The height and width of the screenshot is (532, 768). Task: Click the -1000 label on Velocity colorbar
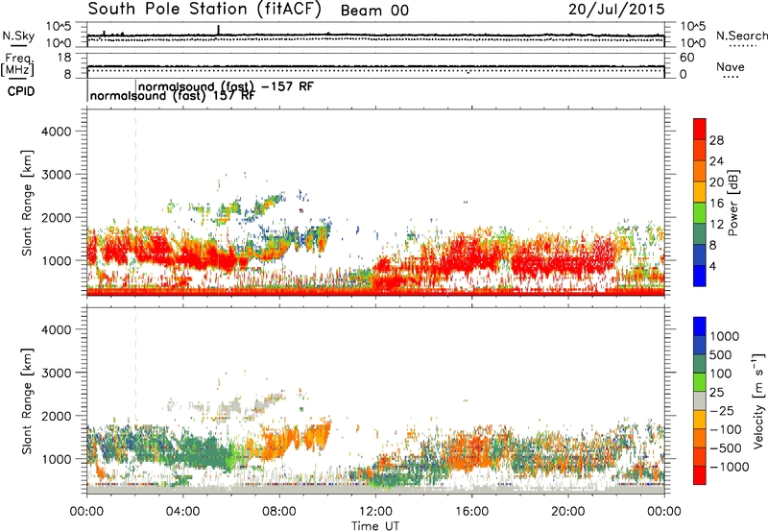729,467
